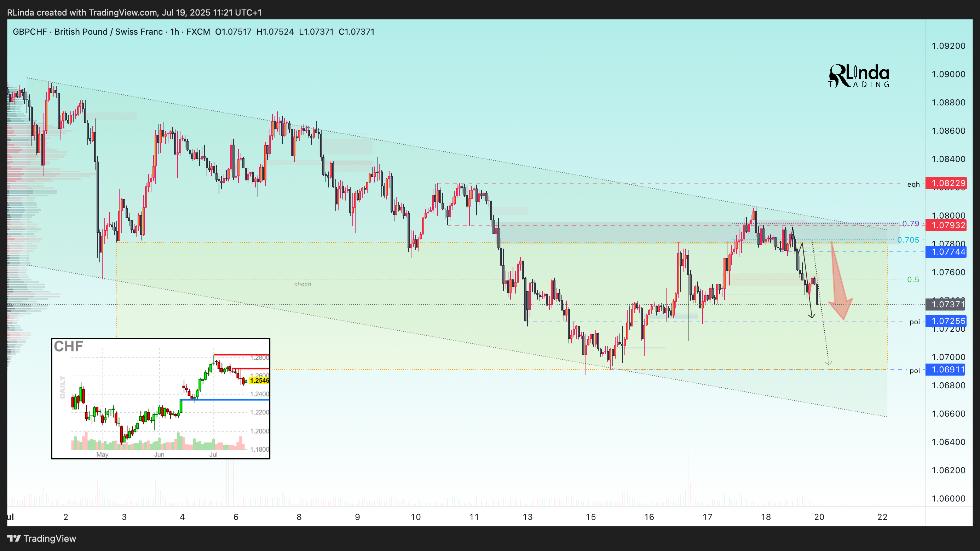Click the close value C1.07371
Screen dimensions: 980x551
point(357,31)
